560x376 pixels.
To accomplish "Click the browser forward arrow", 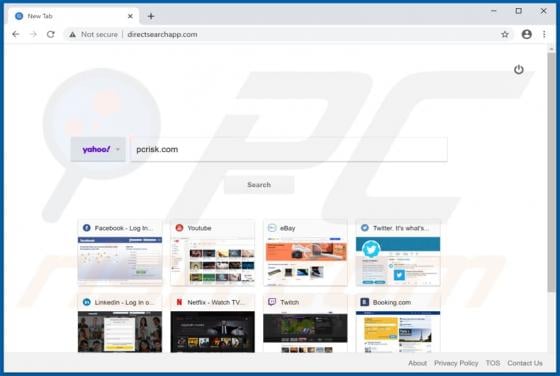I will click(x=33, y=34).
